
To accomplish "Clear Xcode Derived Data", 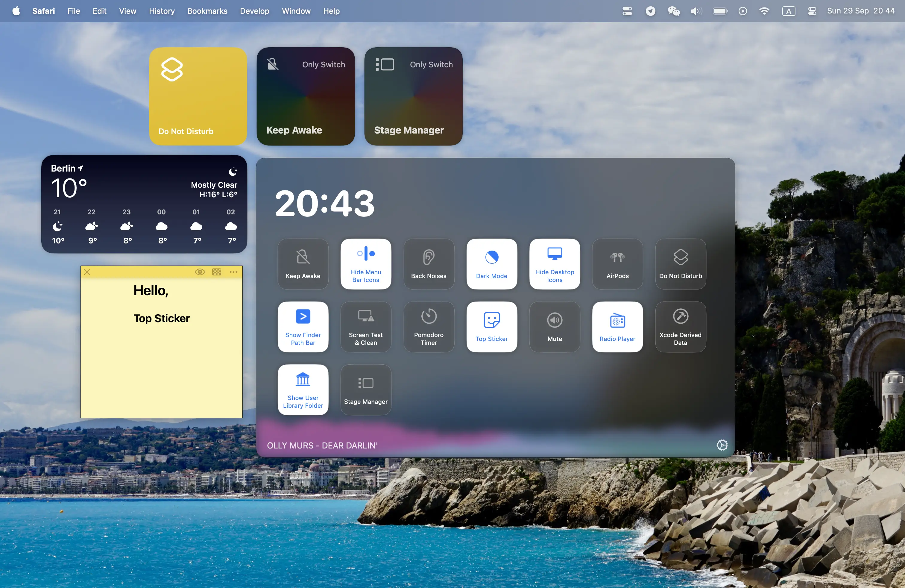I will 680,326.
